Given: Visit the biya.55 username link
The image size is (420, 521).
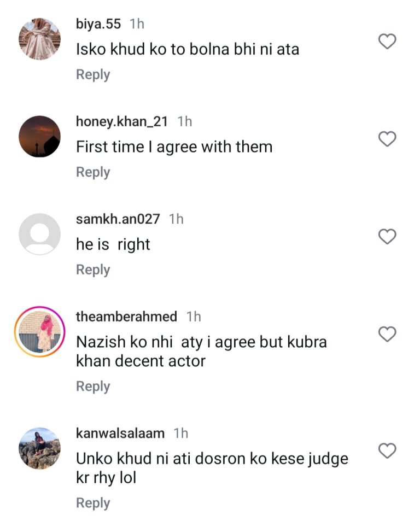Looking at the screenshot, I should point(98,24).
